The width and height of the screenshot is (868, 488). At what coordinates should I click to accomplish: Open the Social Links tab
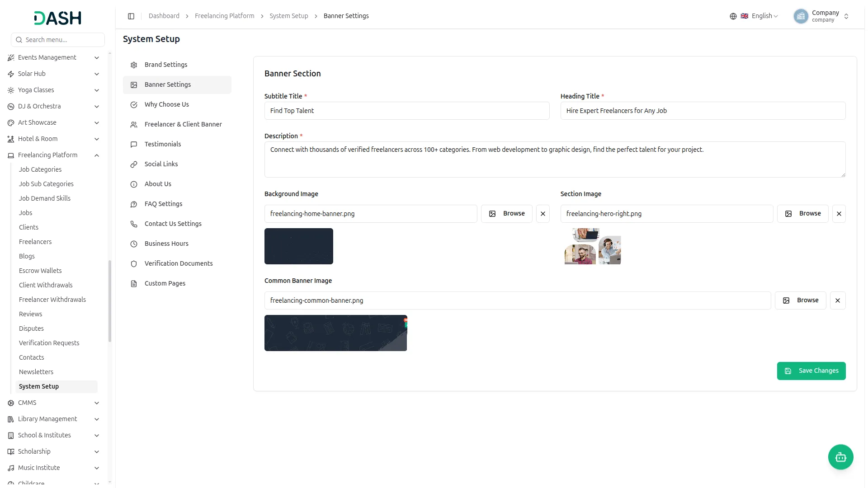(177, 164)
